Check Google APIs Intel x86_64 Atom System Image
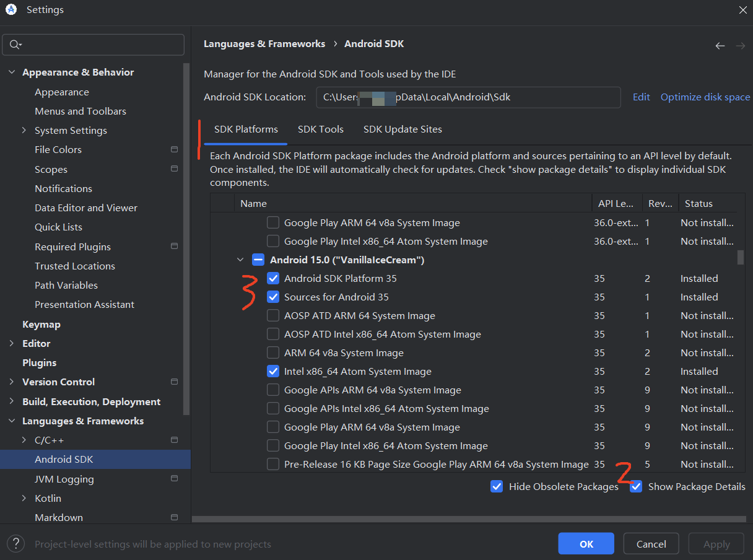 273,408
